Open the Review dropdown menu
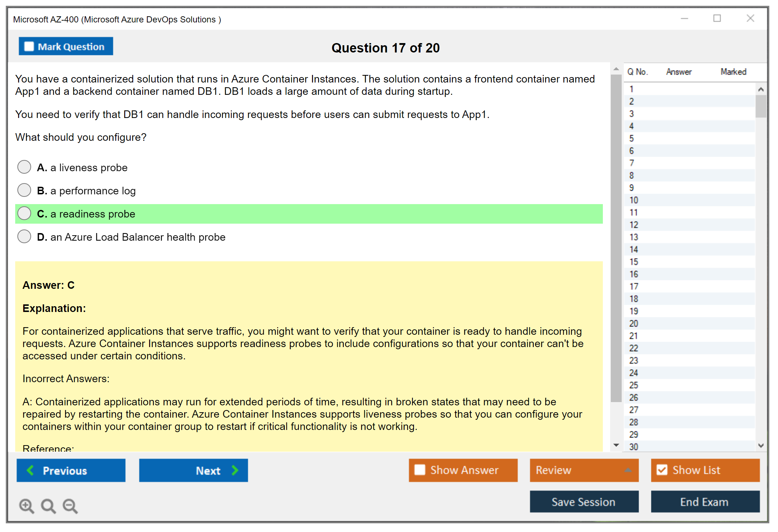This screenshot has width=778, height=532. 628,470
